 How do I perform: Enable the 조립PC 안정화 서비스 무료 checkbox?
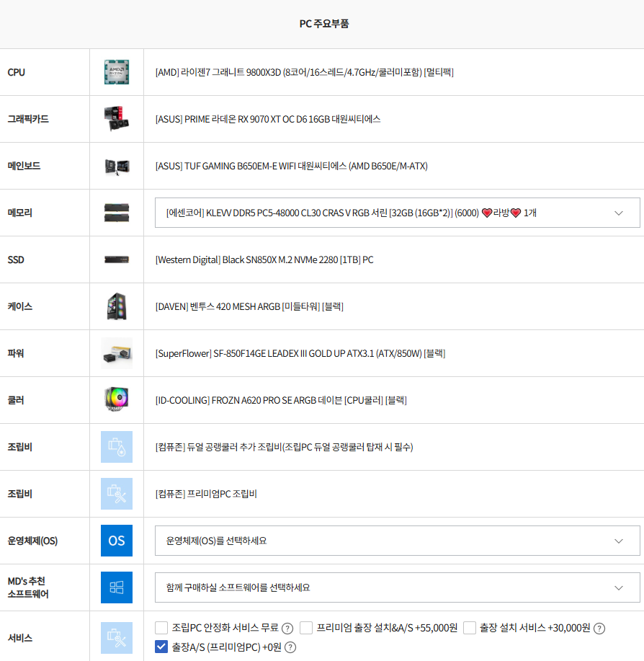pyautogui.click(x=161, y=628)
